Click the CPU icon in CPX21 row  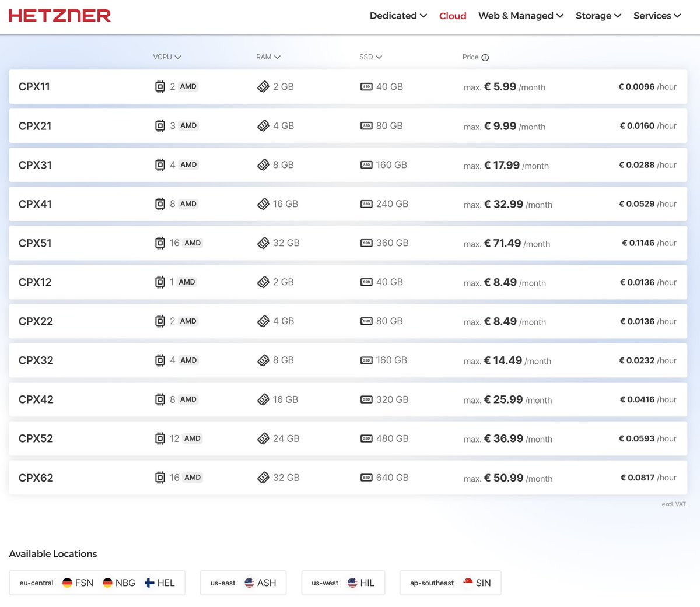(160, 126)
